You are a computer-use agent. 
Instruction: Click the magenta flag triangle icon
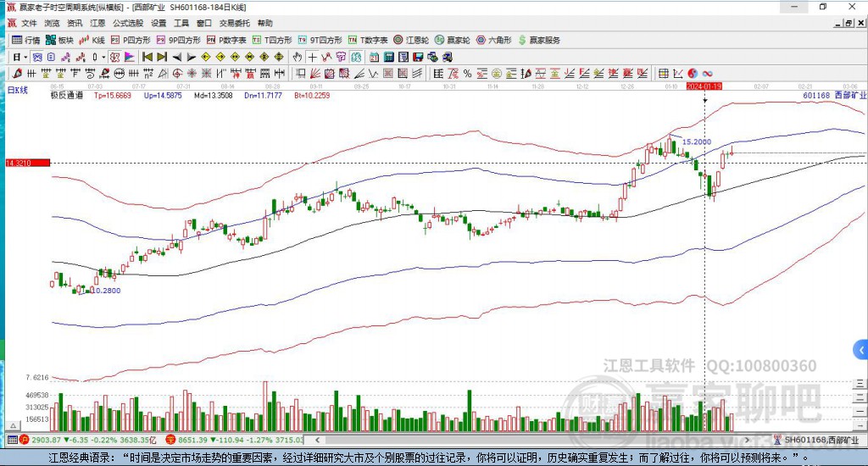pyautogui.click(x=130, y=57)
